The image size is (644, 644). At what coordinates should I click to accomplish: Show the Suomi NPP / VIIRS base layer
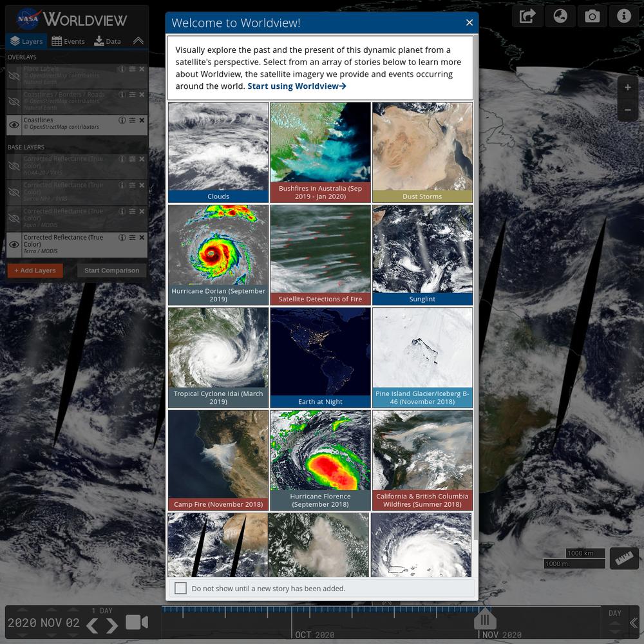[14, 192]
